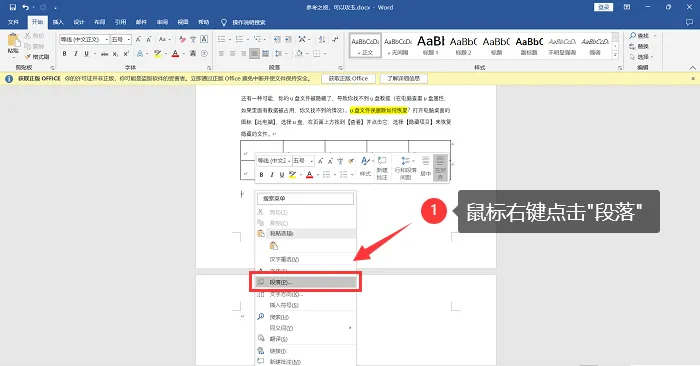Toggle show paragraph marks button
Viewport: 700px width, 366px height.
coord(336,40)
